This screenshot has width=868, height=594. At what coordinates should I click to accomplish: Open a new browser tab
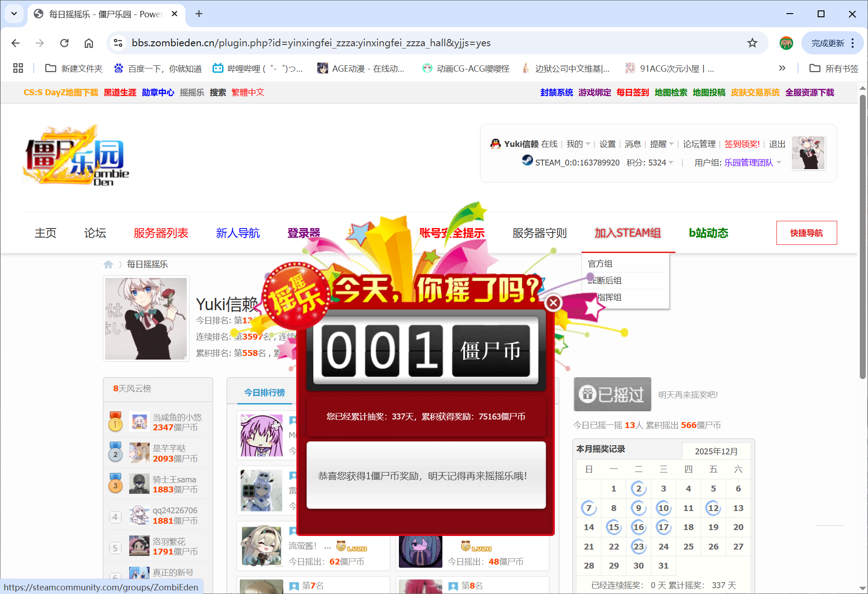coord(199,14)
